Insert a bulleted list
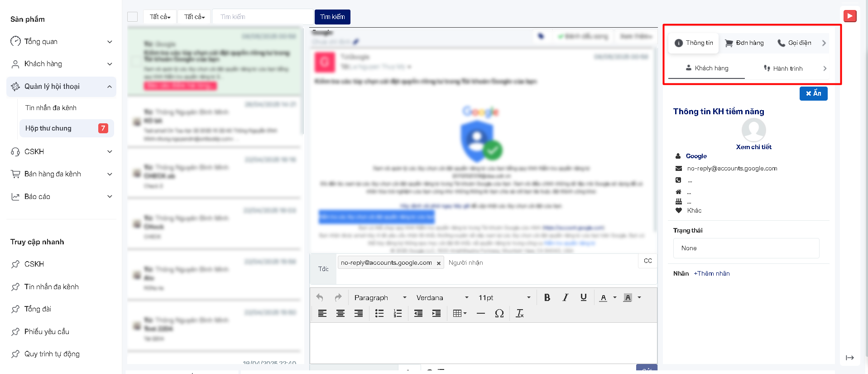 [379, 313]
